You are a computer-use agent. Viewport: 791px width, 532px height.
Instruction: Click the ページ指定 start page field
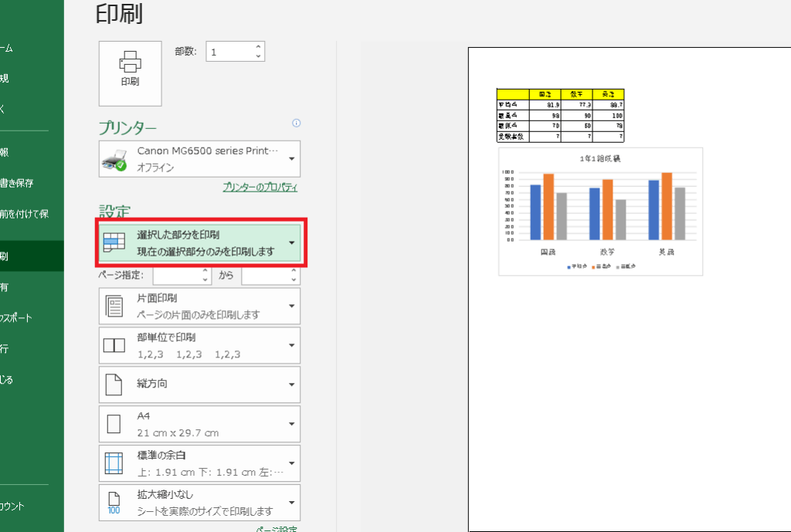click(177, 276)
